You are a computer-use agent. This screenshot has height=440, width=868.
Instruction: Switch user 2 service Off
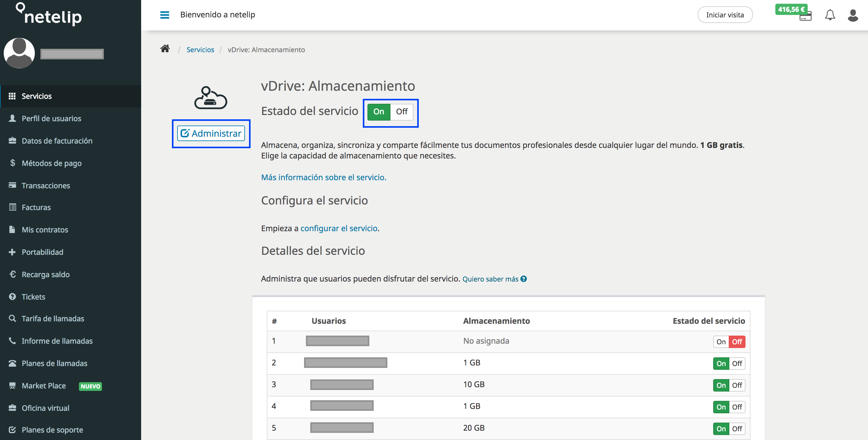coord(737,364)
